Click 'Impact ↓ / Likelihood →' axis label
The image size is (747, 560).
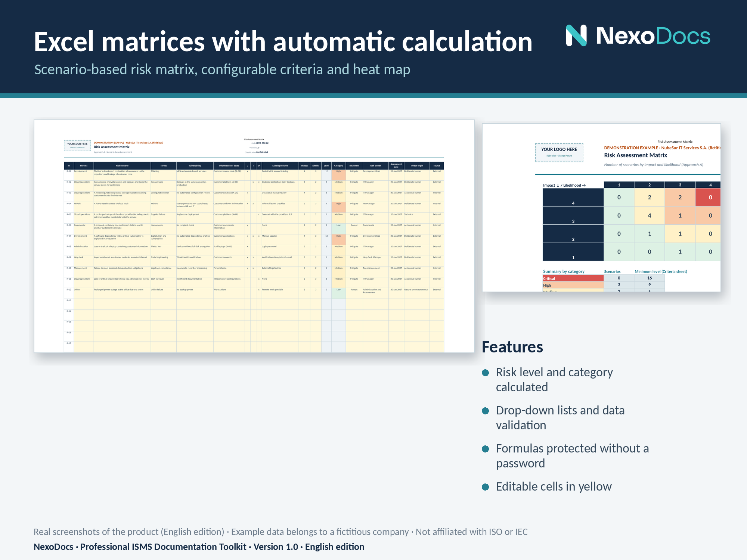click(x=564, y=185)
